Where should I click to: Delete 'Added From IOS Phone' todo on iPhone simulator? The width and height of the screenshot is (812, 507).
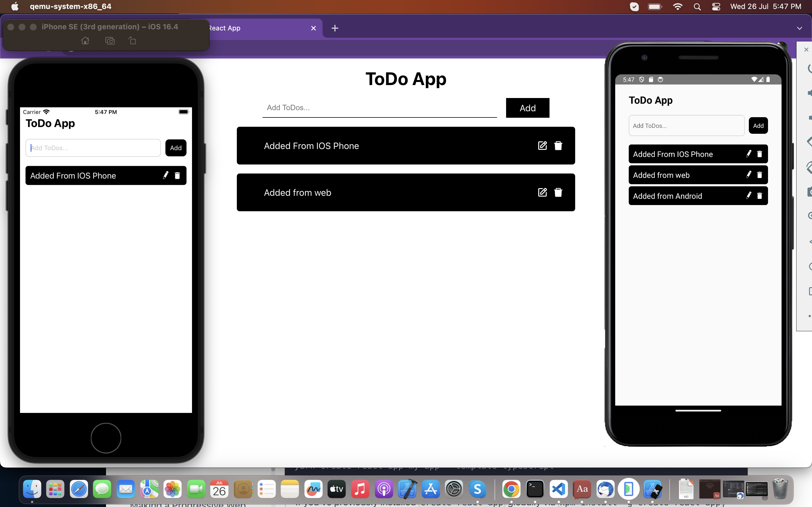pos(177,175)
